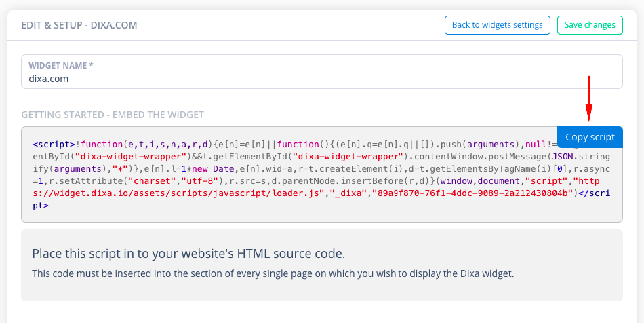
Task: Click the 'WIDGET NAME *' field label
Action: click(61, 65)
